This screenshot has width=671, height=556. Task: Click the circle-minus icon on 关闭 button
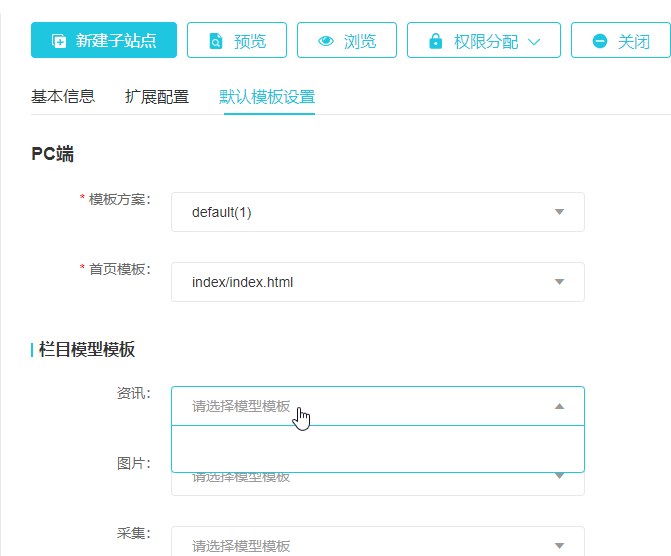599,41
